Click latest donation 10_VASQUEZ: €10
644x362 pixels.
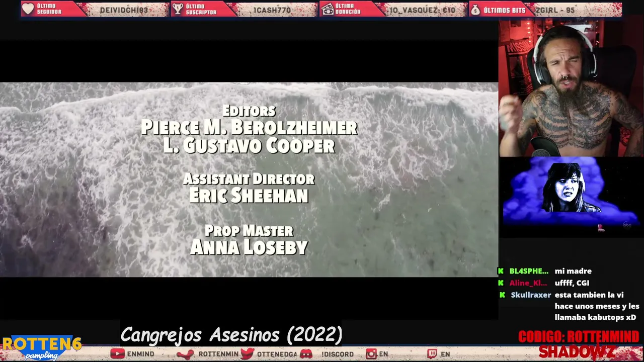(422, 10)
